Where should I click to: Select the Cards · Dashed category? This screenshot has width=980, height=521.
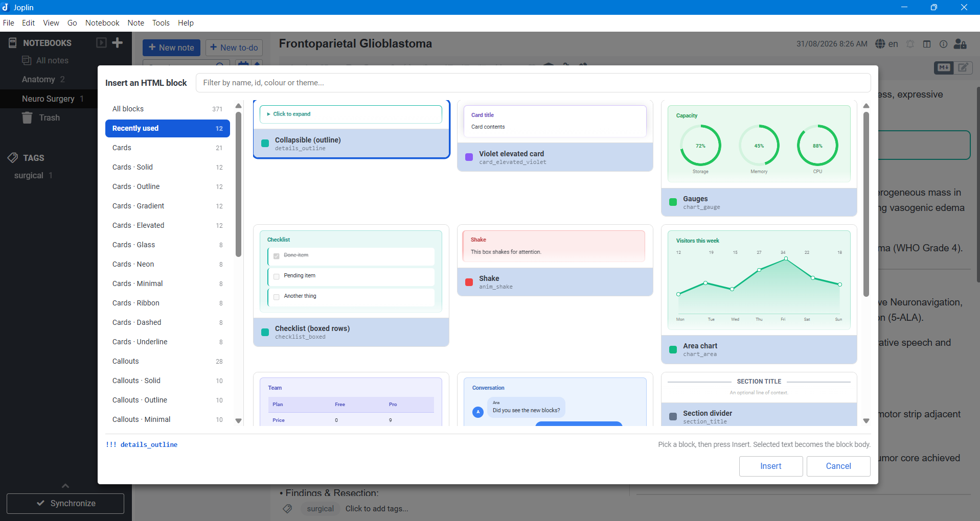pyautogui.click(x=168, y=322)
